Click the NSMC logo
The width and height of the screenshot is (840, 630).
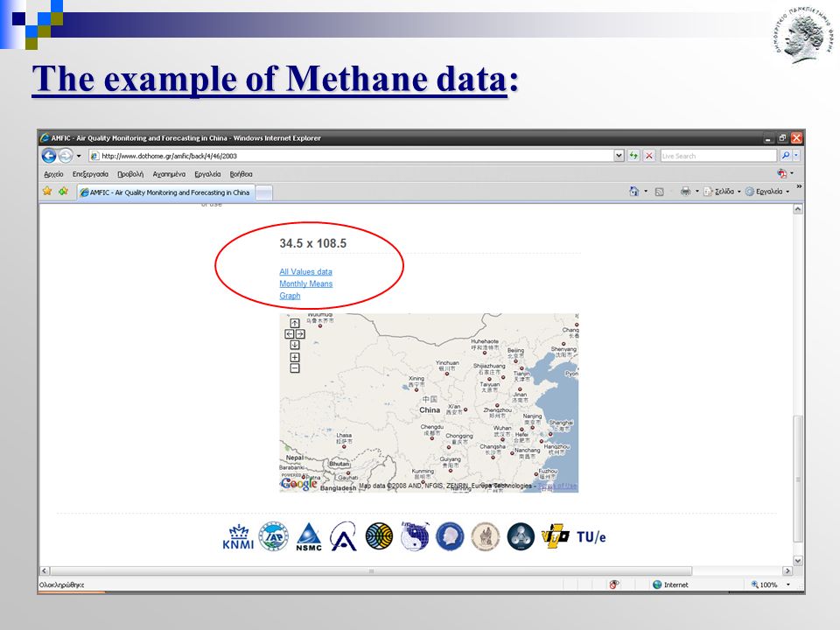pyautogui.click(x=309, y=536)
